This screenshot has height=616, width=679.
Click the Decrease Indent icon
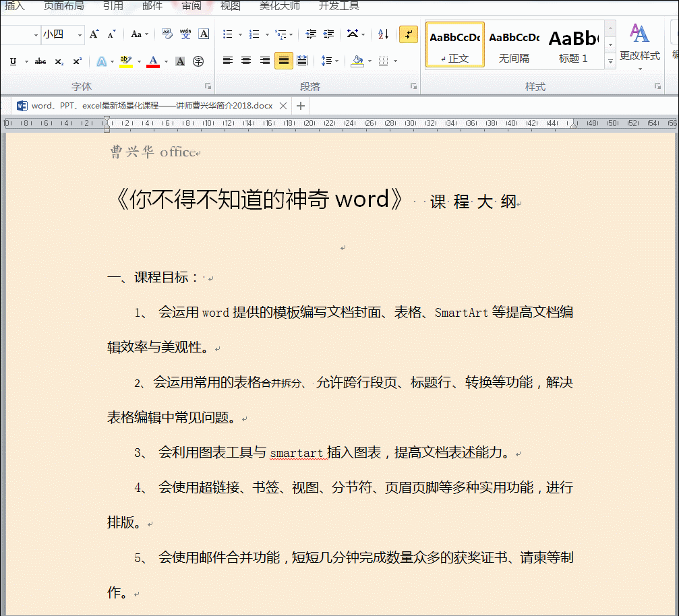(311, 34)
